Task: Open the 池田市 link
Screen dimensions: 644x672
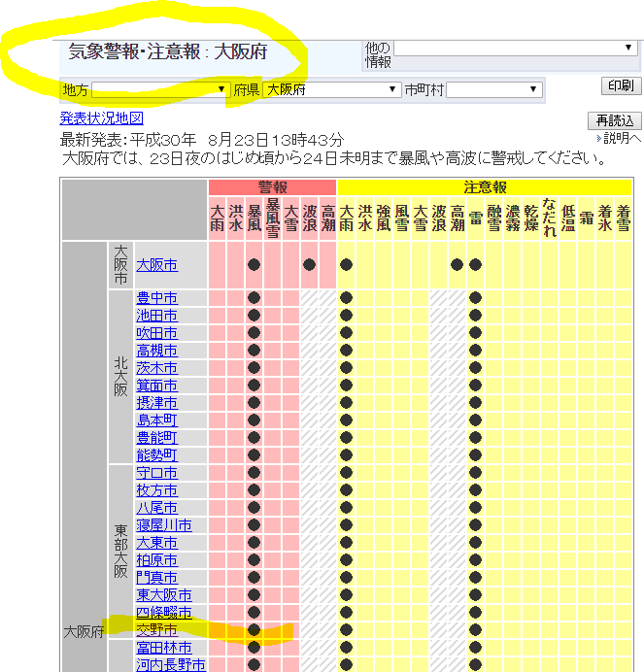Action: pos(156,316)
